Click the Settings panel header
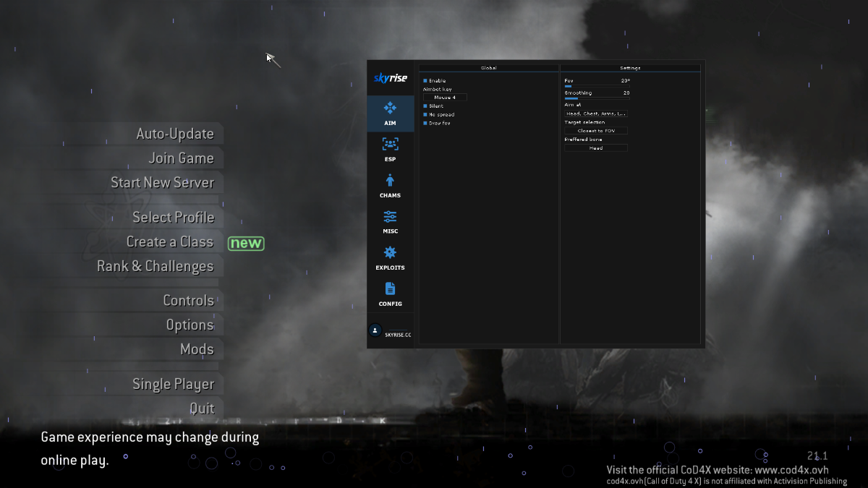Screen dimensions: 868x488 click(630, 68)
